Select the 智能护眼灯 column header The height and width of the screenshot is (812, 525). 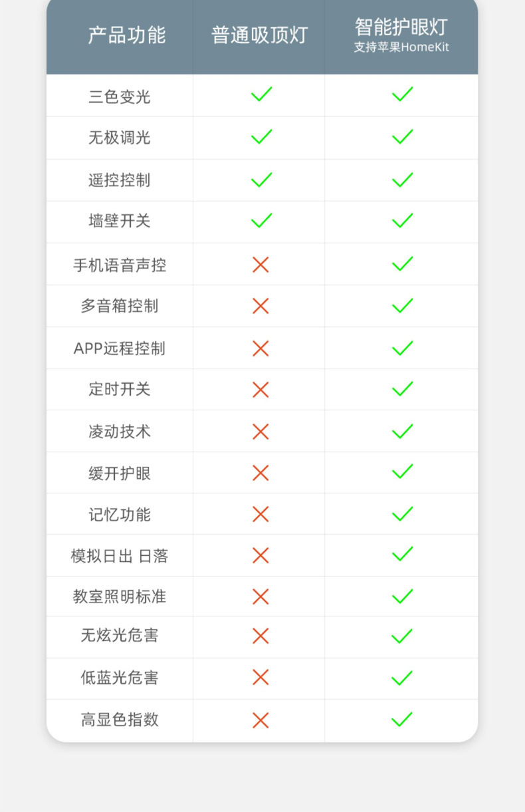(x=401, y=27)
